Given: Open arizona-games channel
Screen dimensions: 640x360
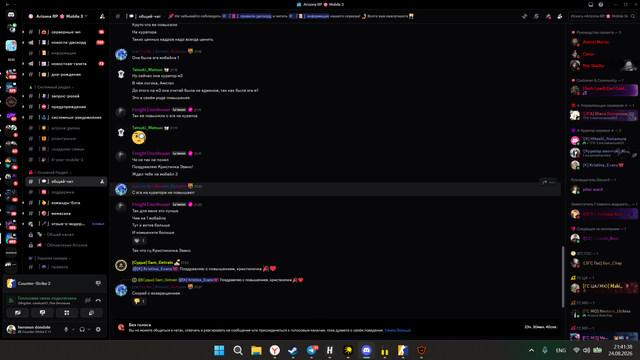Looking at the screenshot, I should [66, 128].
